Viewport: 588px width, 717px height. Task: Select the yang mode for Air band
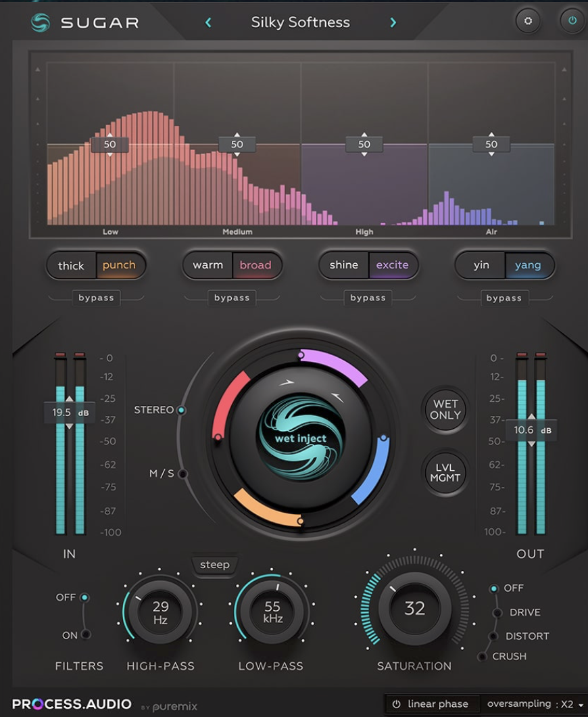(528, 265)
